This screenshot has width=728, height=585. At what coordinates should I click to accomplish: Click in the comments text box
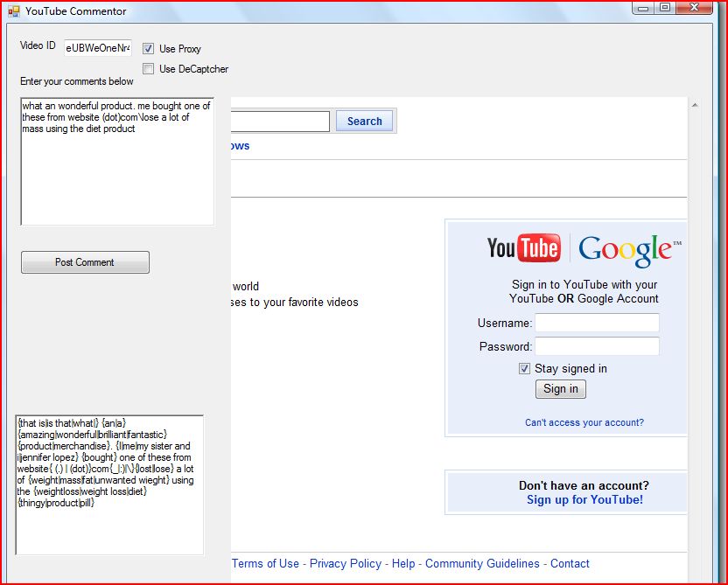tap(117, 162)
